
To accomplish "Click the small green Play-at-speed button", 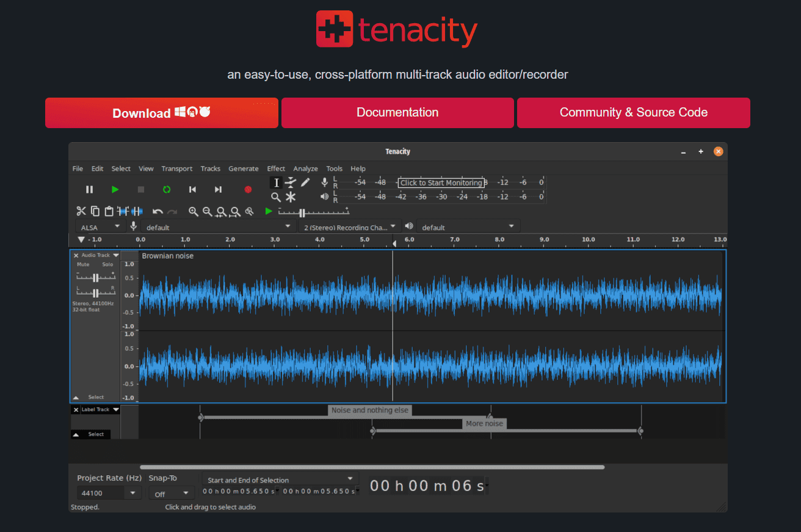I will click(x=269, y=211).
